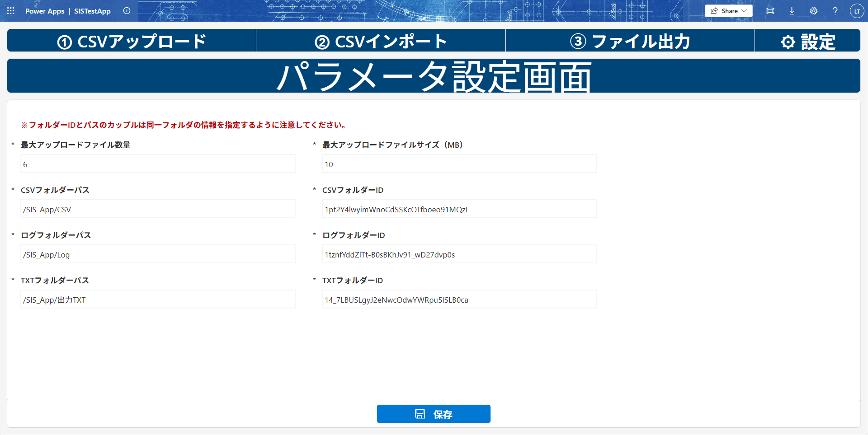
Task: Expand the Share dropdown button
Action: (x=728, y=11)
